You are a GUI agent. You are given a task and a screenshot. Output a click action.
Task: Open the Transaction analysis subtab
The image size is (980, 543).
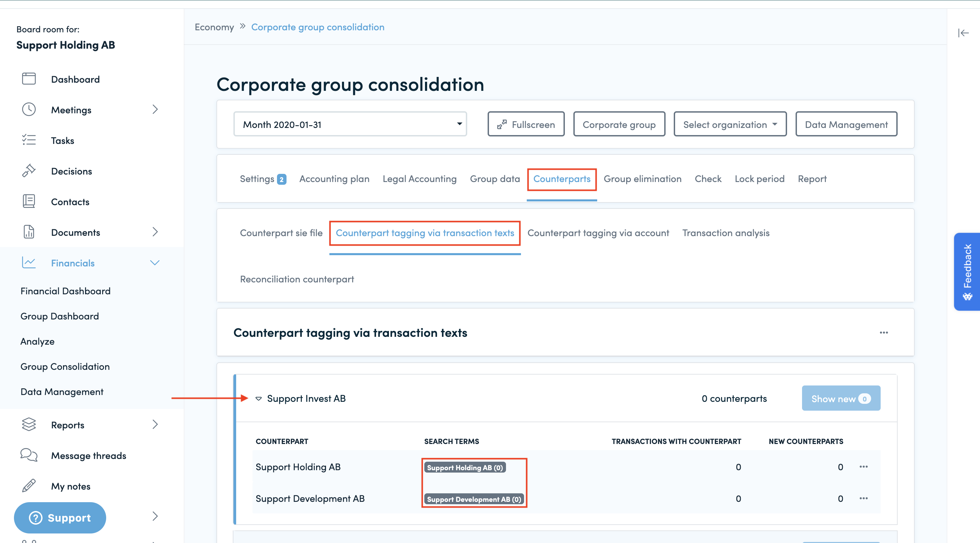click(x=725, y=233)
